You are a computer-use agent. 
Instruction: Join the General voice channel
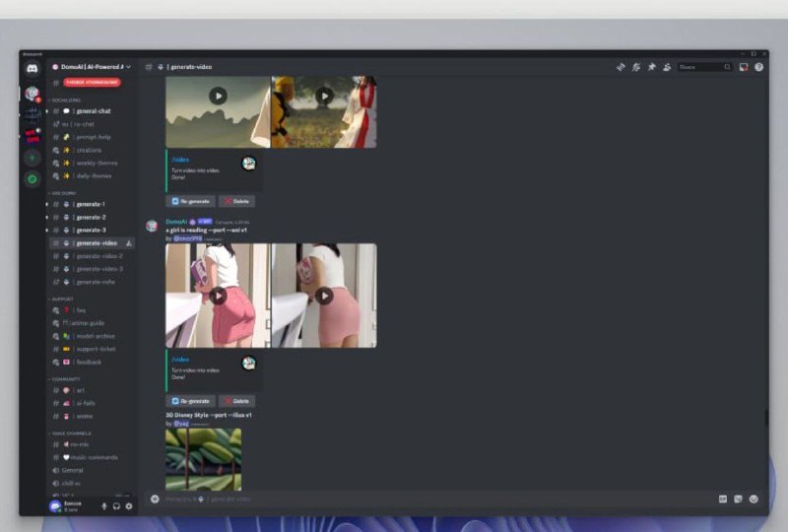coord(92,471)
